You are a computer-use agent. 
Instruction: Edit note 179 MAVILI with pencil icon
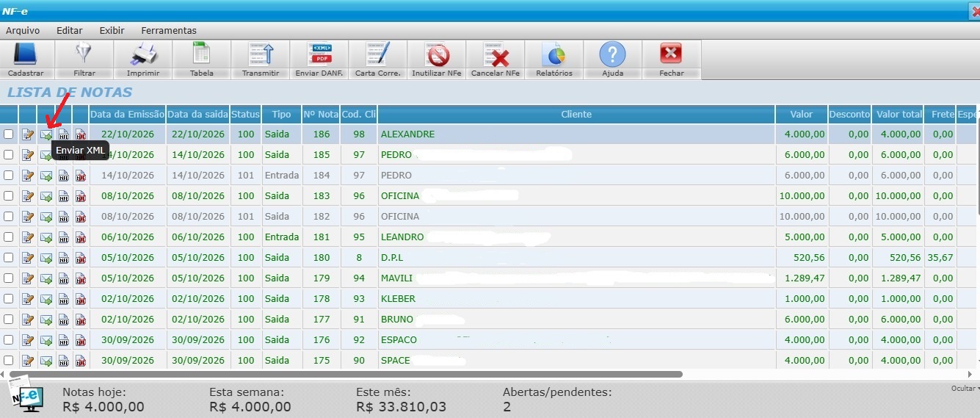(x=28, y=278)
